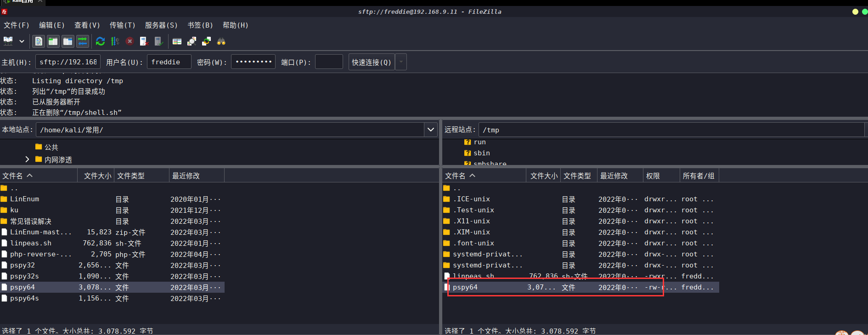Sort remote files by 文件名 column
This screenshot has width=868, height=335.
[484, 176]
